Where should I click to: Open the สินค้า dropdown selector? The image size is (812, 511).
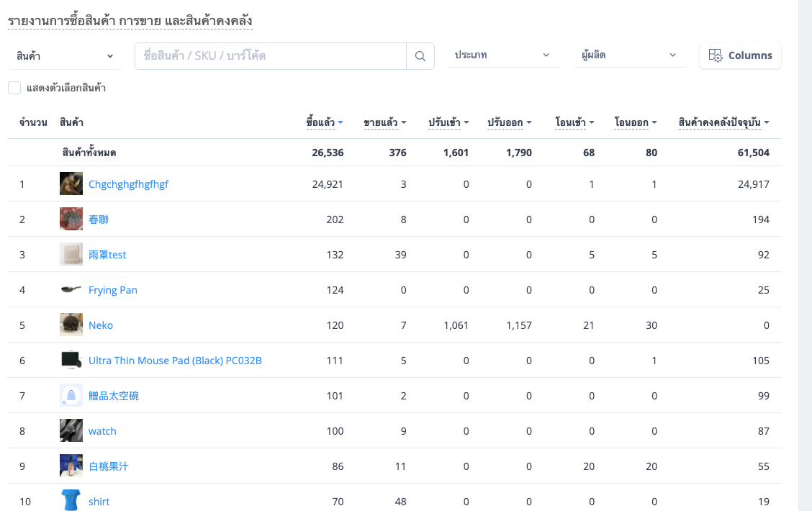pos(66,56)
